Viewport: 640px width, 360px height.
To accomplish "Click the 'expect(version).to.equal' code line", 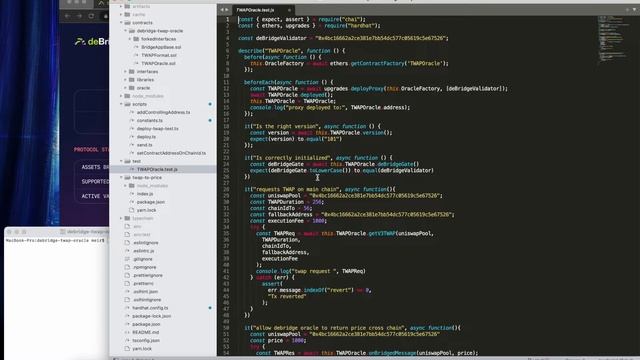I will tap(296, 139).
